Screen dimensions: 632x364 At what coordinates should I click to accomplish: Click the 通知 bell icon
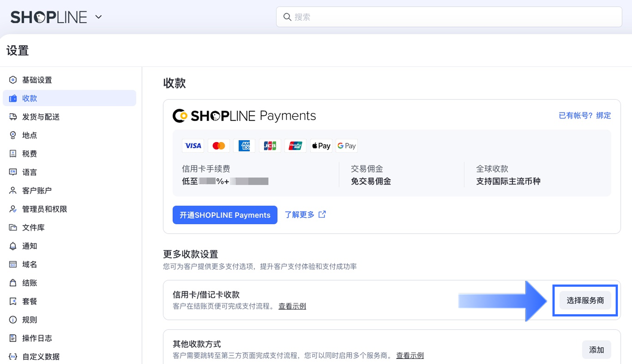coord(13,246)
